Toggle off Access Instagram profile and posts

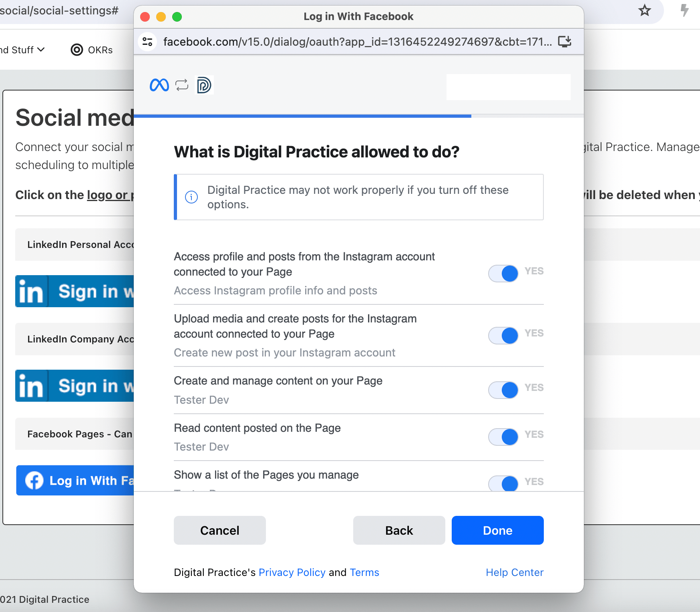click(503, 274)
